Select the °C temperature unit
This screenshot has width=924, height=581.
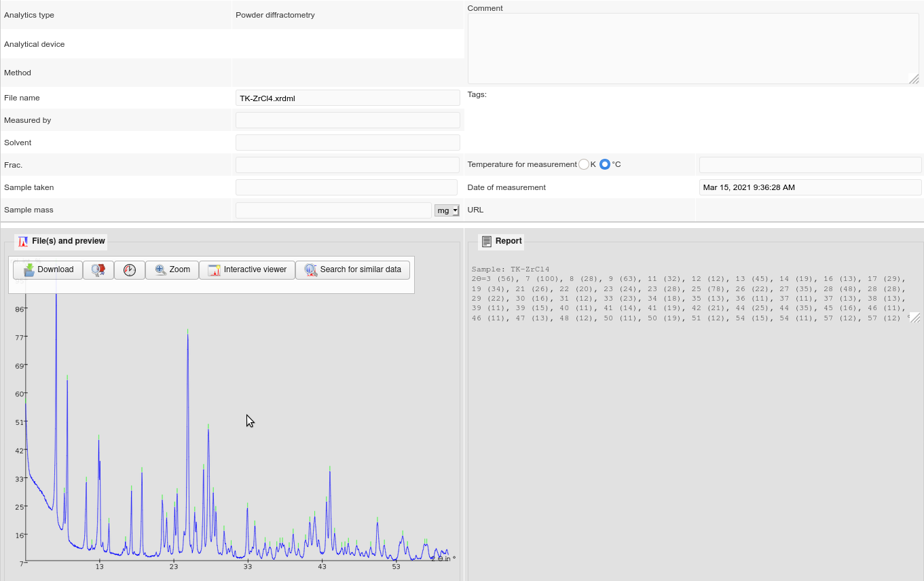pyautogui.click(x=605, y=164)
